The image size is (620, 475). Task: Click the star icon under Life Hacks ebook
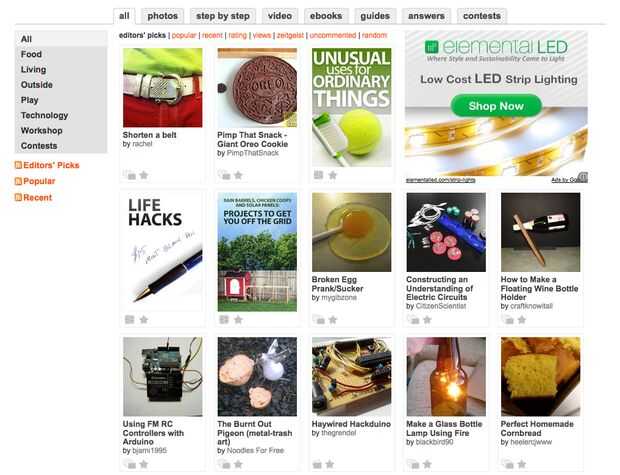click(x=144, y=320)
